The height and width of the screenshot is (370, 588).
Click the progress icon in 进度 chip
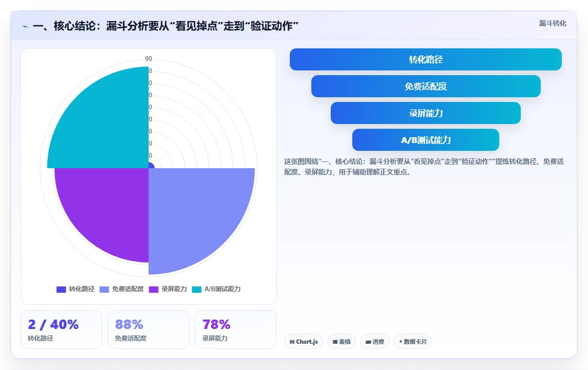(368, 342)
